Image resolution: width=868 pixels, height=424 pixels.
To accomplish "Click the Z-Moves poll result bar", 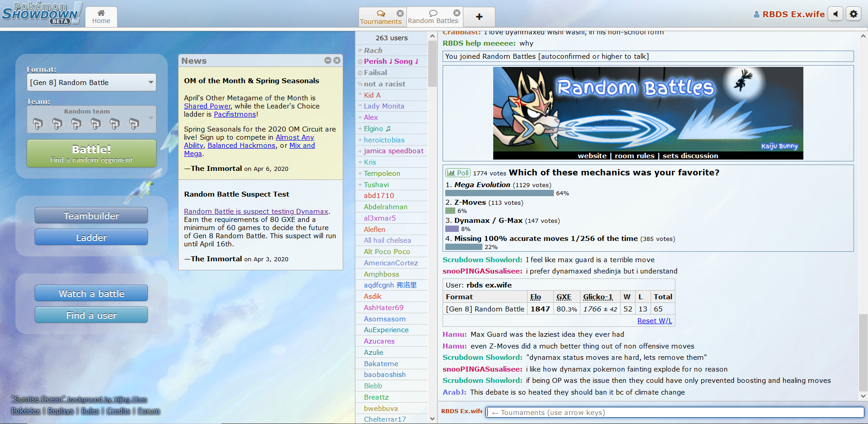I will click(450, 211).
